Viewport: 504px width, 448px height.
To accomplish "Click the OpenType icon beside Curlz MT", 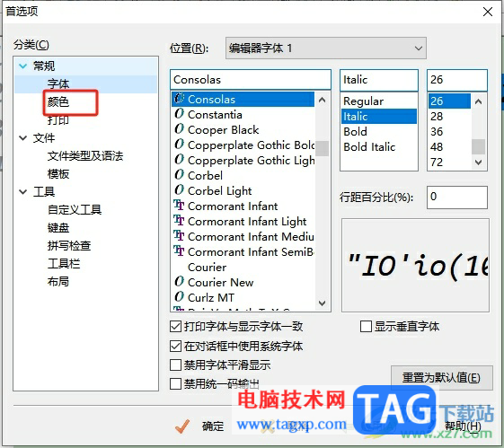I will (x=179, y=297).
